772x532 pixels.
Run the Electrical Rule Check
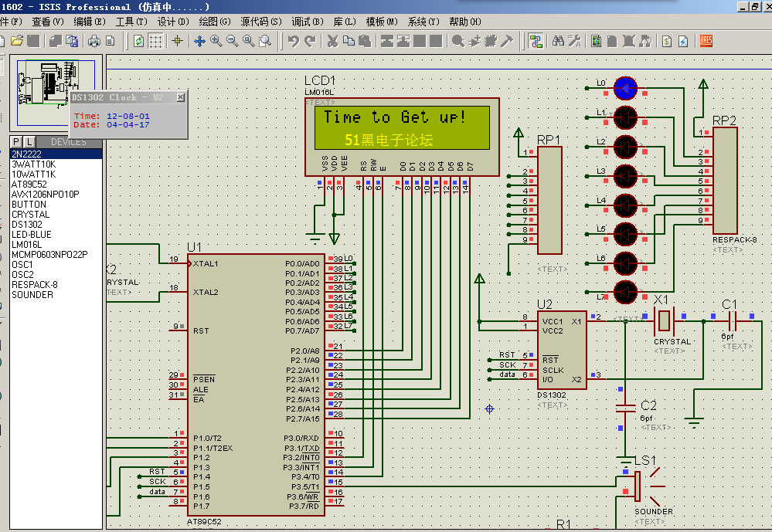[683, 41]
